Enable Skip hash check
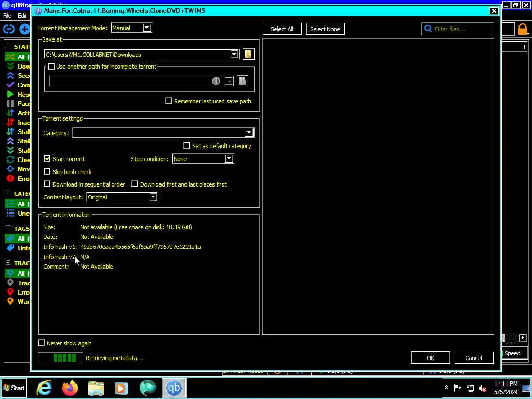This screenshot has width=532, height=399. pyautogui.click(x=47, y=171)
